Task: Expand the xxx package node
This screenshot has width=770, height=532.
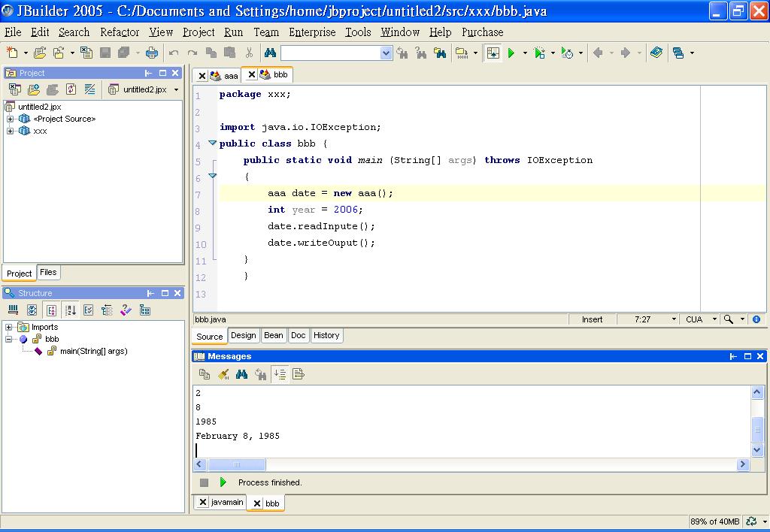Action: tap(10, 131)
